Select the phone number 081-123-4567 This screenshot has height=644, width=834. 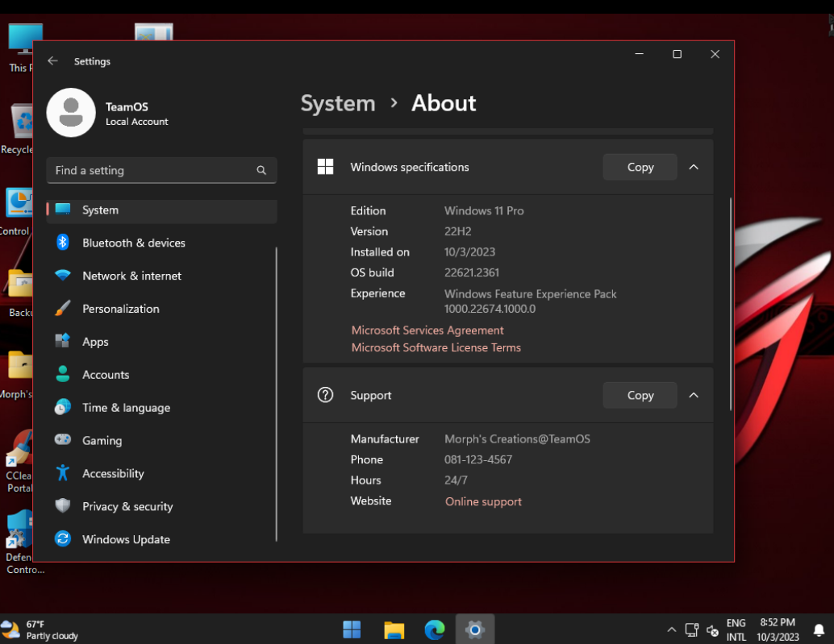(x=478, y=459)
